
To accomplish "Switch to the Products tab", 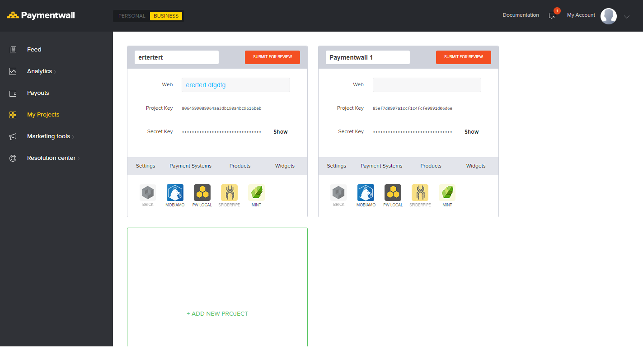I will (x=240, y=166).
